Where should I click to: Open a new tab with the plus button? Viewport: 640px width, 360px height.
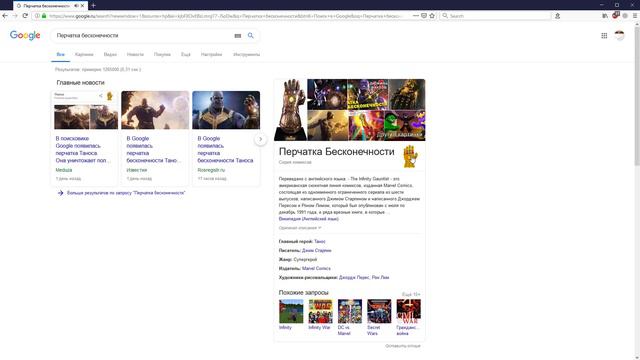93,5
